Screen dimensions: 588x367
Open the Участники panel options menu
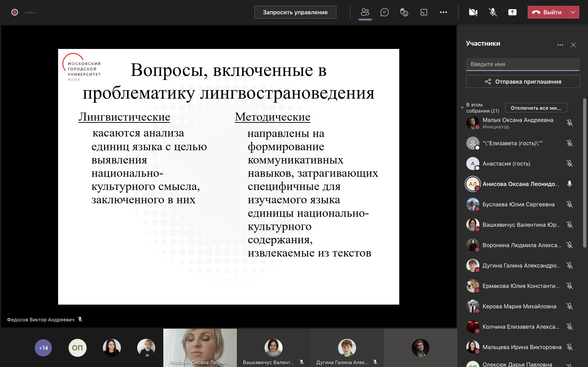560,45
